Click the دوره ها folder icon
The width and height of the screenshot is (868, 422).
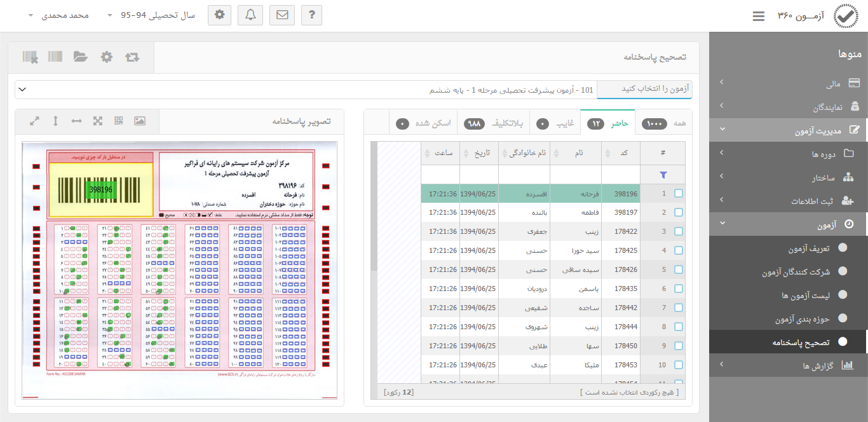pos(849,153)
